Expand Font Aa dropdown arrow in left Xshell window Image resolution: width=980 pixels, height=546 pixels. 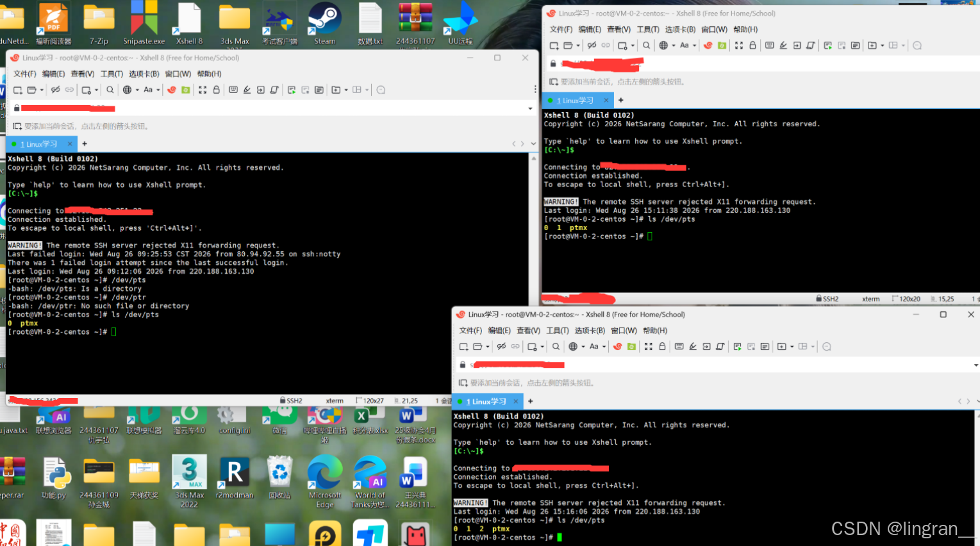(x=158, y=90)
